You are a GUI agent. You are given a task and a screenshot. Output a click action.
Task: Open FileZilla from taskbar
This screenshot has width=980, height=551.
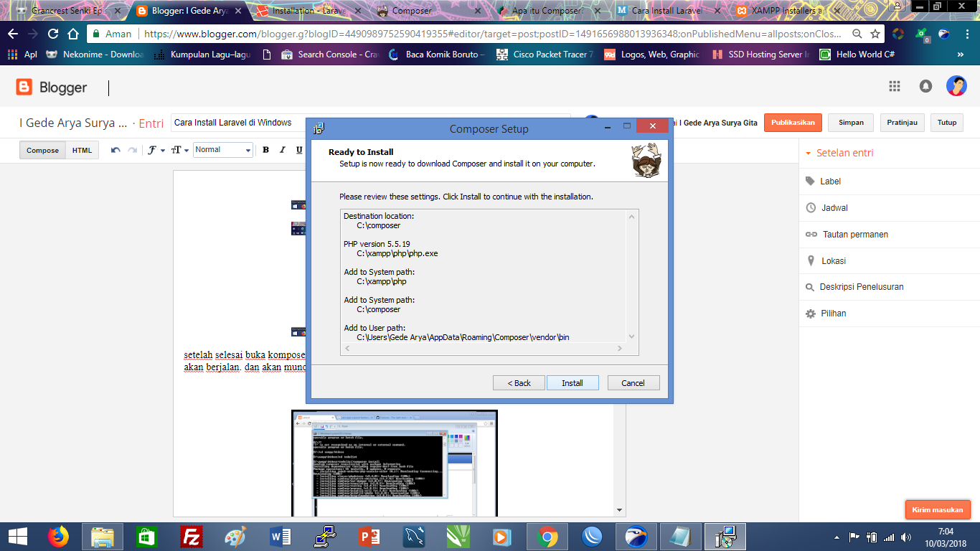click(x=191, y=537)
